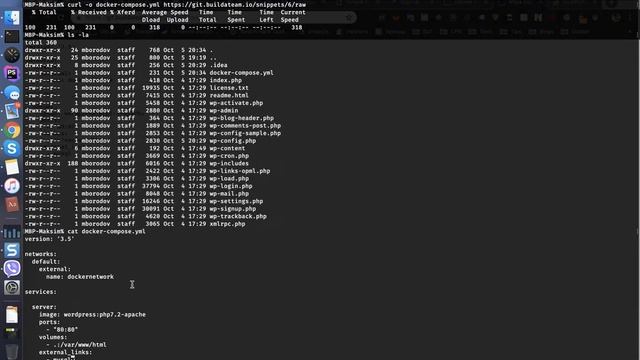Viewport: 640px width, 360px height.
Task: Open the Terminal app in the dock
Action: pos(12,36)
